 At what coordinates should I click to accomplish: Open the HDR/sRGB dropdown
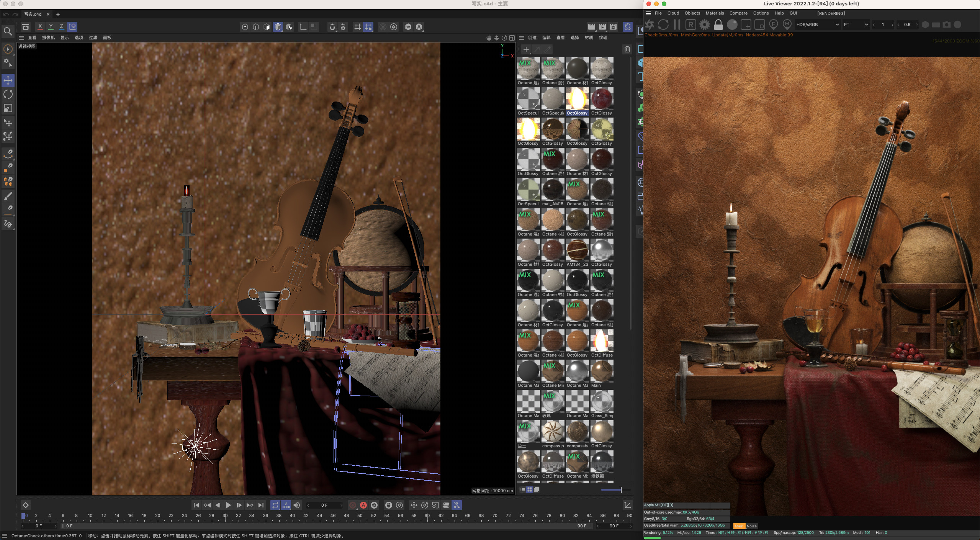pos(817,25)
